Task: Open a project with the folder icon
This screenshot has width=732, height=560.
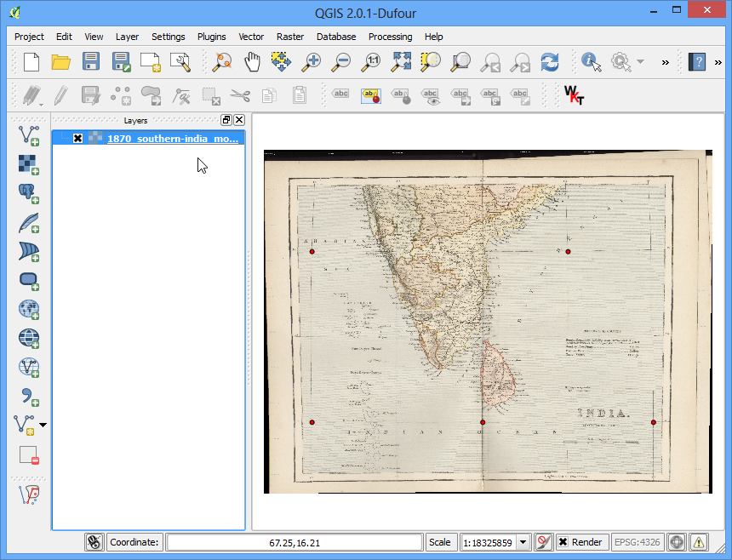Action: pos(60,62)
